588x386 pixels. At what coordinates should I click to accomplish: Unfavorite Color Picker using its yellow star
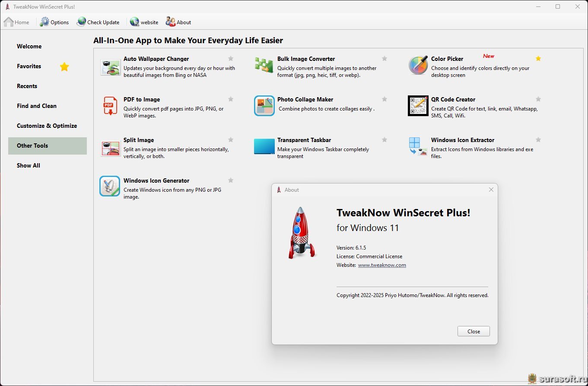click(538, 59)
